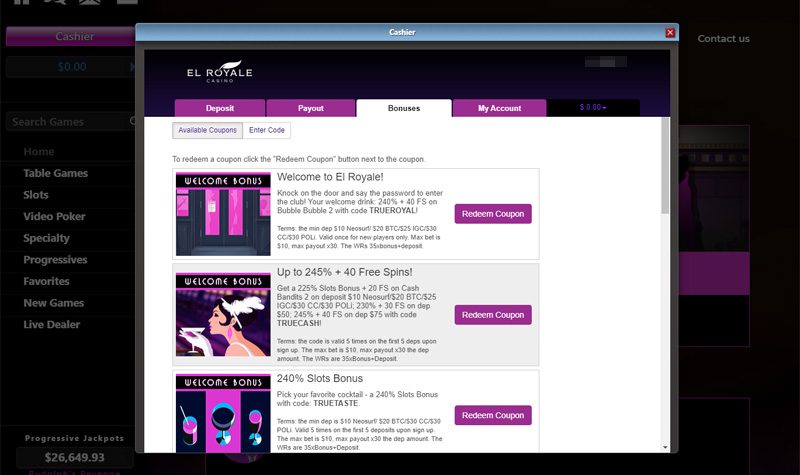This screenshot has height=475, width=800.
Task: Click the Search Games input field
Action: (70, 121)
